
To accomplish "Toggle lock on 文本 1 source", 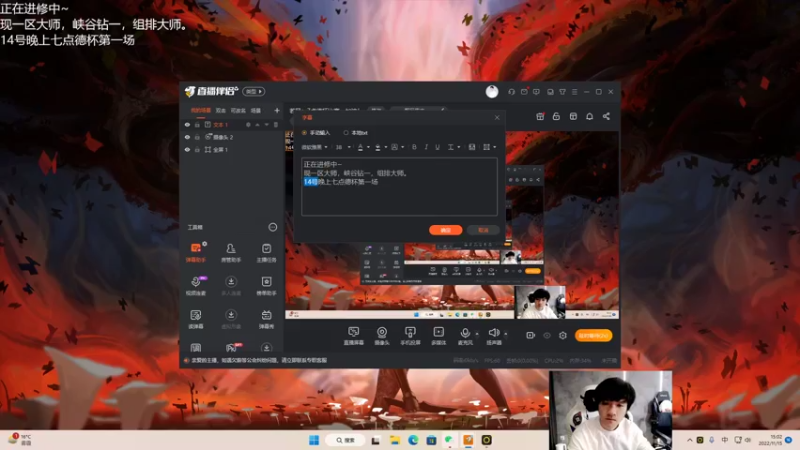I will (x=197, y=124).
